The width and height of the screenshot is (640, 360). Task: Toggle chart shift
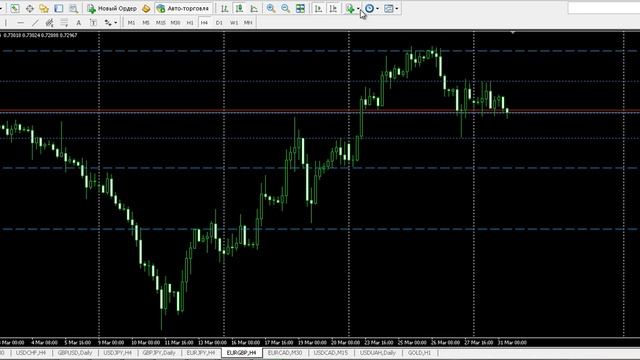(333, 8)
